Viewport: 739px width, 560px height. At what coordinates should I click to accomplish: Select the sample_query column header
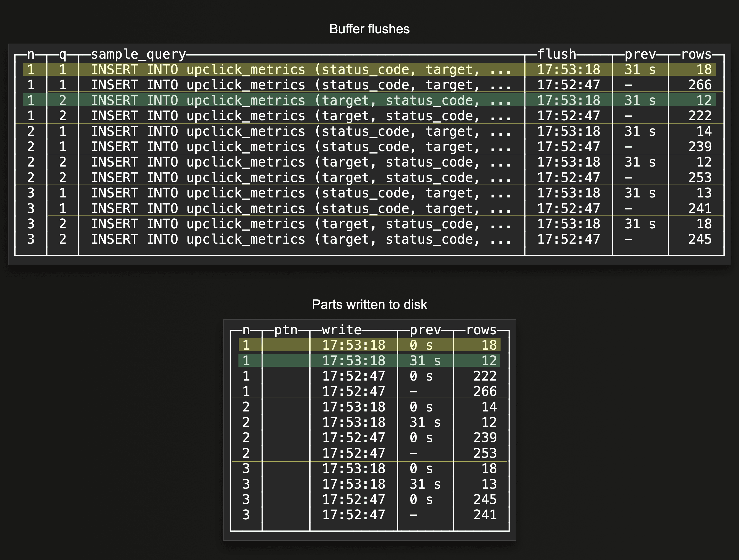138,54
